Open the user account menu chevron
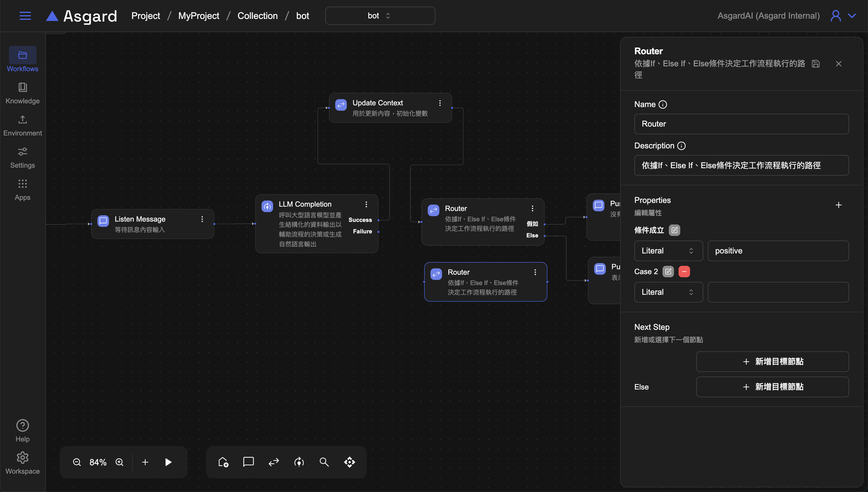868x492 pixels. [852, 16]
